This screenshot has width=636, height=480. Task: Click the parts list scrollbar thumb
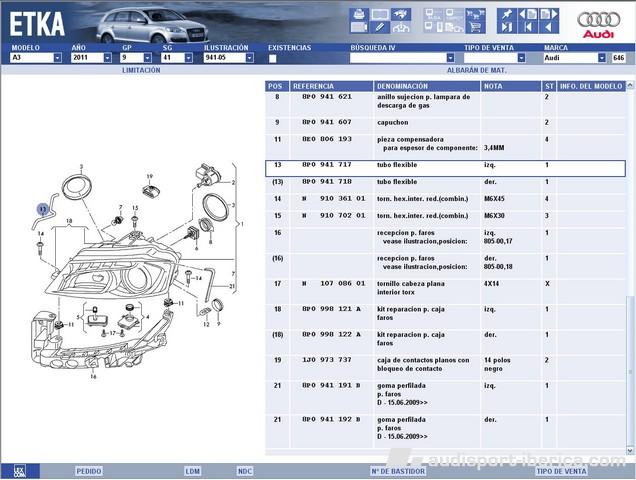point(630,369)
